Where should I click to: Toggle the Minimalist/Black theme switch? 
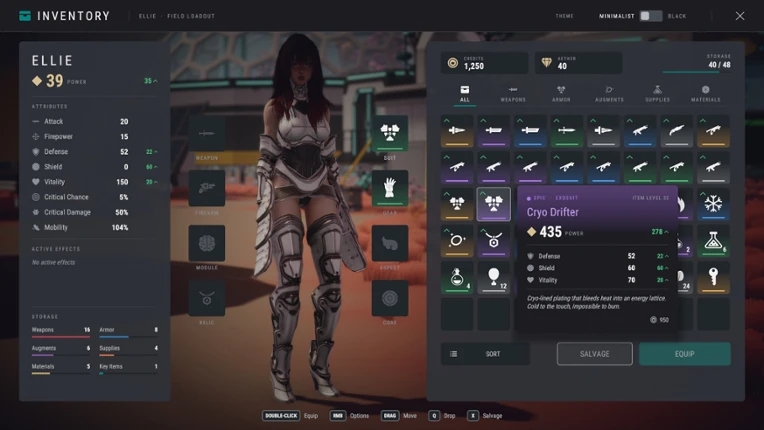click(x=650, y=16)
